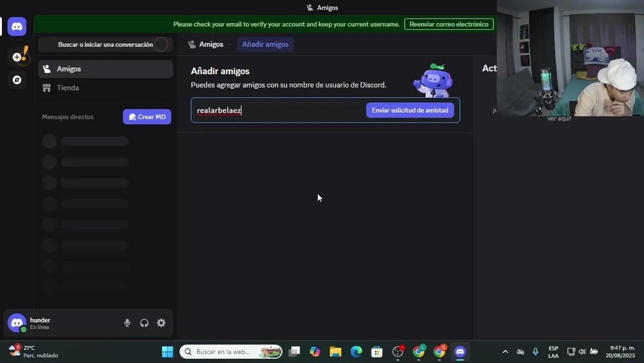Viewport: 644px width, 363px height.
Task: Open OBS Studio from the taskbar
Action: point(398,352)
